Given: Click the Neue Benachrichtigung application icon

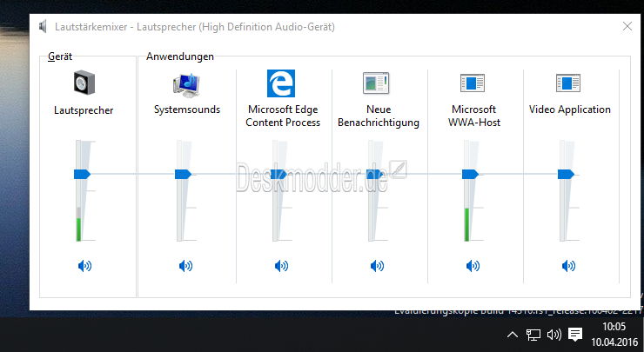Looking at the screenshot, I should [376, 83].
